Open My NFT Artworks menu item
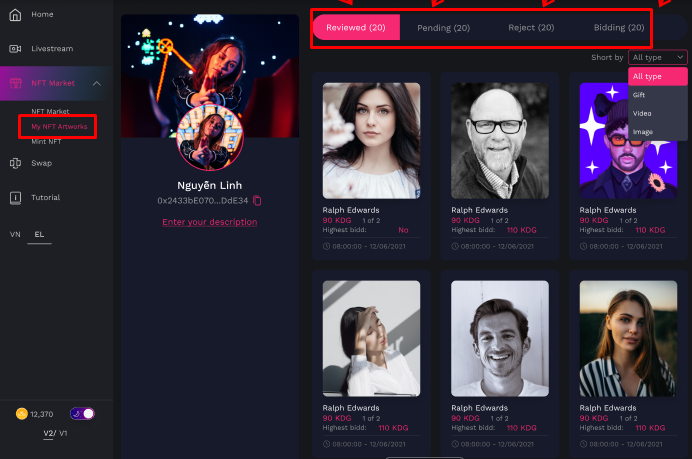This screenshot has height=459, width=692. [x=59, y=127]
